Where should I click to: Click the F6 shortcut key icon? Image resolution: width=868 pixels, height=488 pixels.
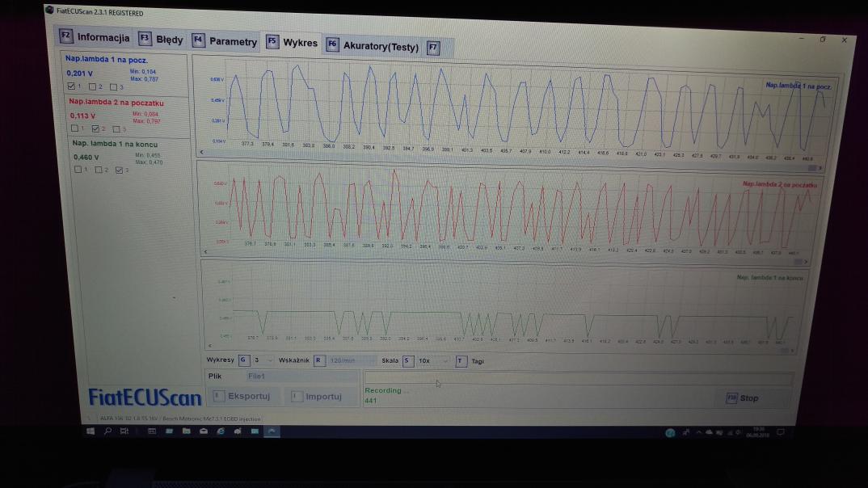332,44
